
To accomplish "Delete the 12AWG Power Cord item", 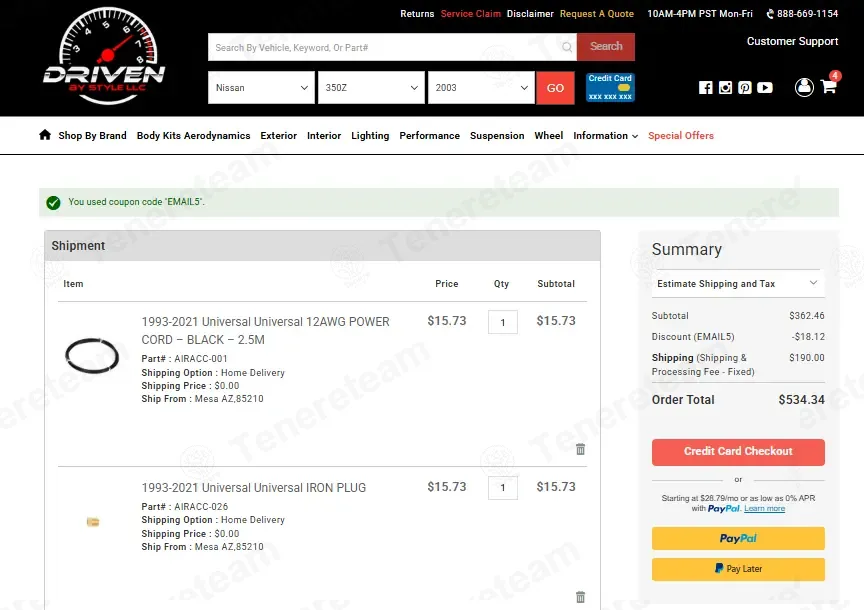I will 580,449.
